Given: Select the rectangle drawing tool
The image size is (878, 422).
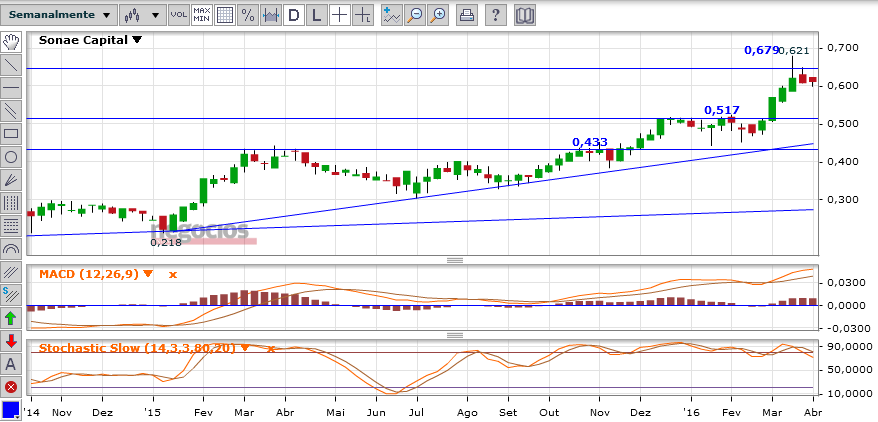Looking at the screenshot, I should [x=11, y=134].
